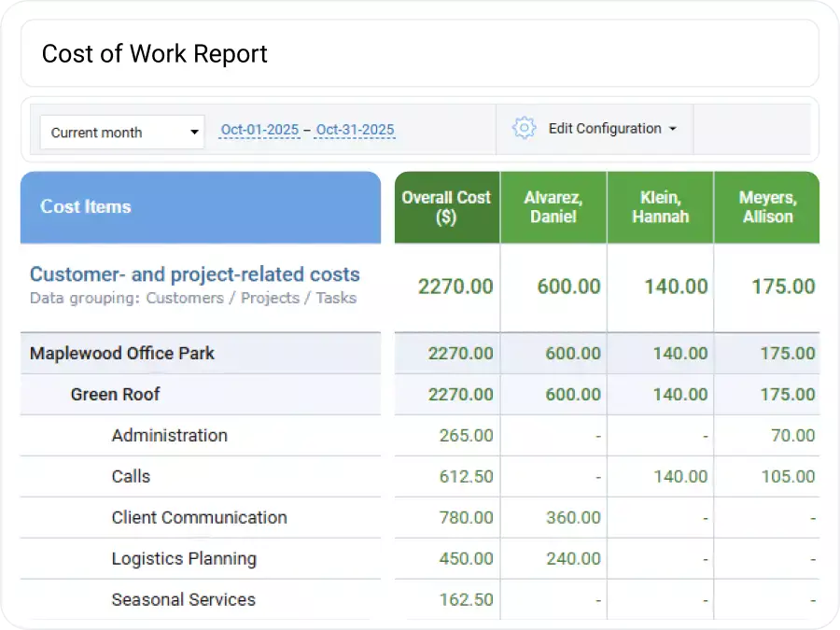The image size is (840, 630).
Task: Select the Cost Items column header
Action: pos(86,207)
